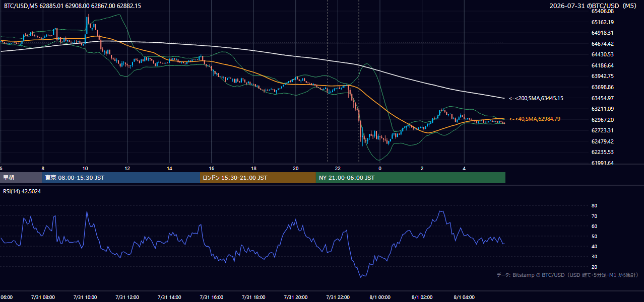
Task: Select the 40 SMA label 62984.79
Action: tap(534, 119)
